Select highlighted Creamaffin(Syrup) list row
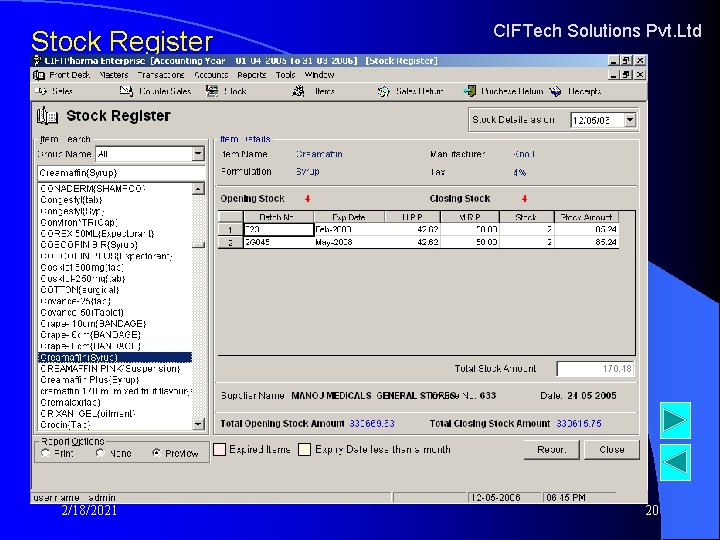 point(115,357)
